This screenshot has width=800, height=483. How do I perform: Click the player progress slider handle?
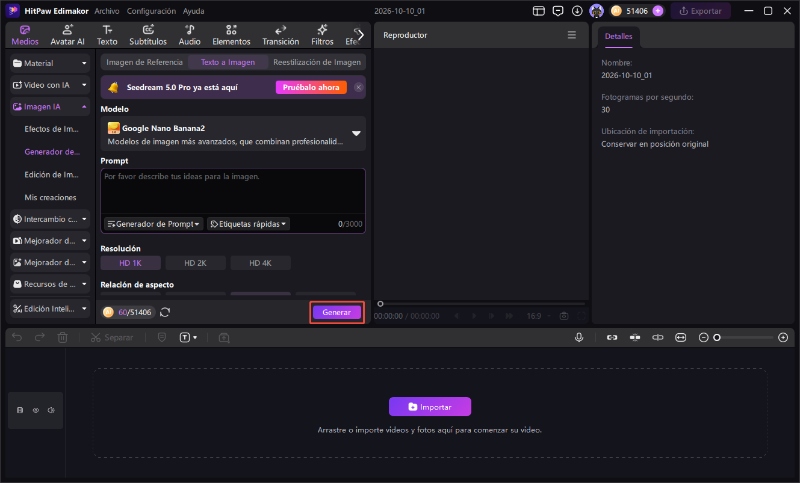click(380, 304)
